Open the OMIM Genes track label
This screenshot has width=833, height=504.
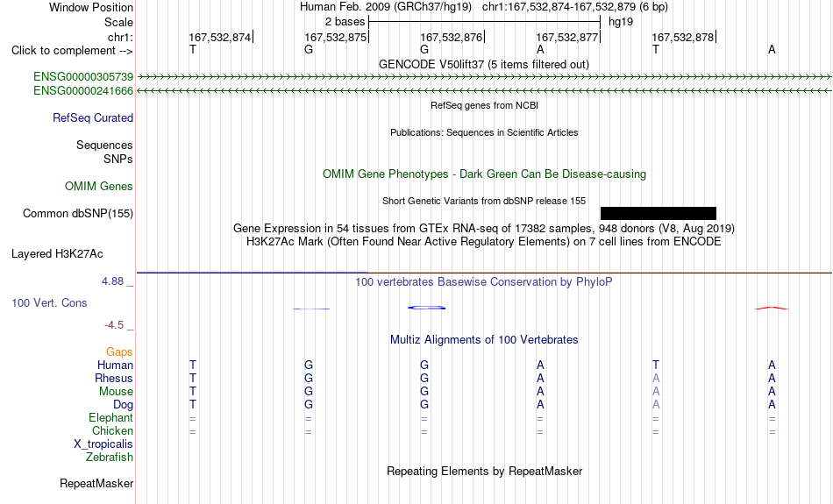pos(99,187)
